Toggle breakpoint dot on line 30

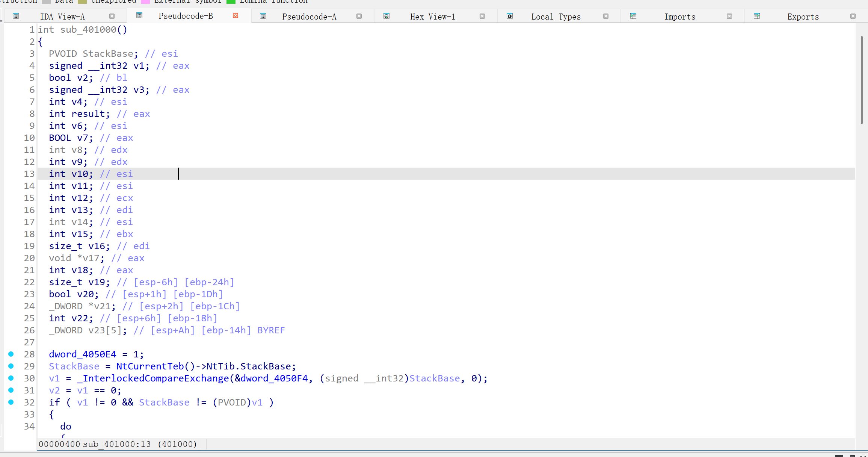[11, 378]
